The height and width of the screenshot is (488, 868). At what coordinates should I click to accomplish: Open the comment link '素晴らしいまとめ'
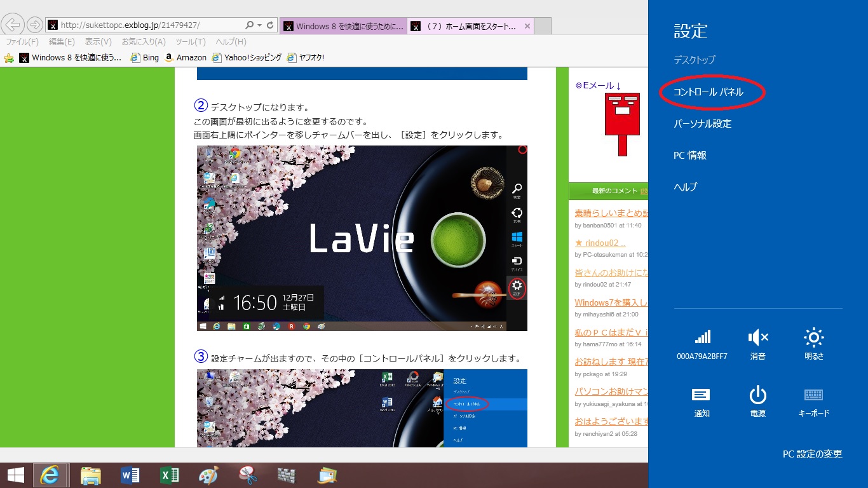pyautogui.click(x=611, y=213)
